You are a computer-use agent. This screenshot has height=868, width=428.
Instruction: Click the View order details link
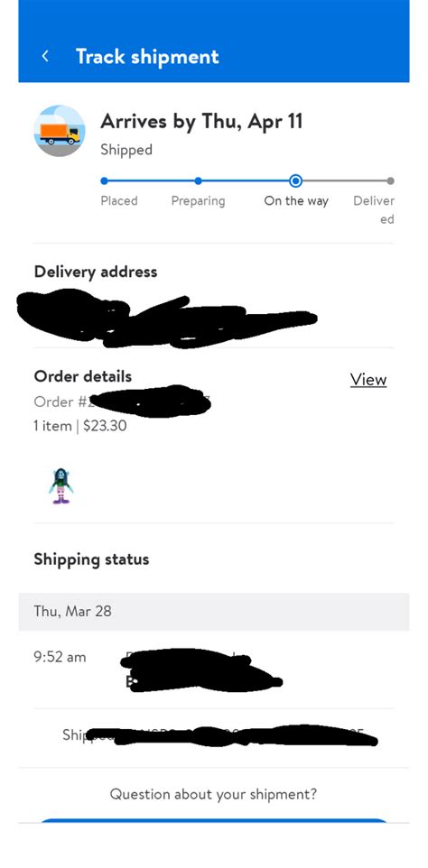368,380
